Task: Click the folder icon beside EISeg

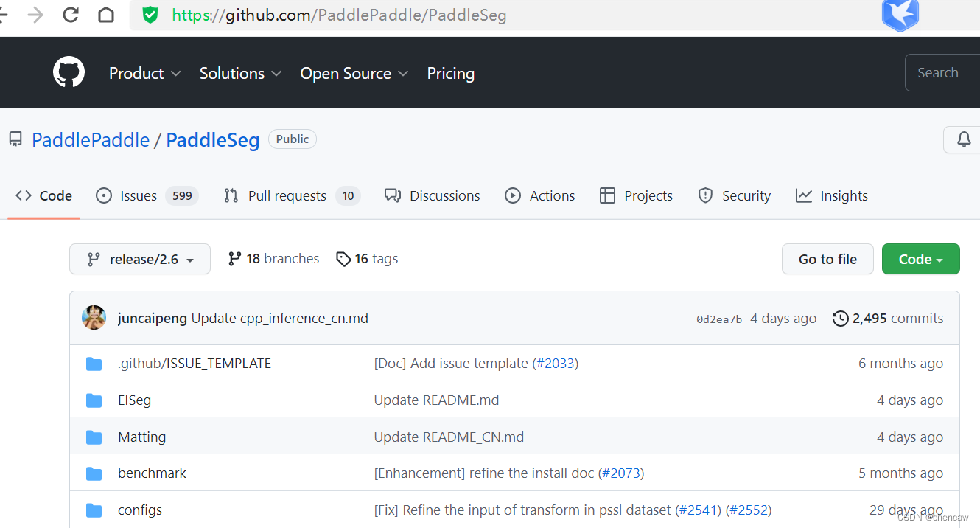Action: point(94,400)
